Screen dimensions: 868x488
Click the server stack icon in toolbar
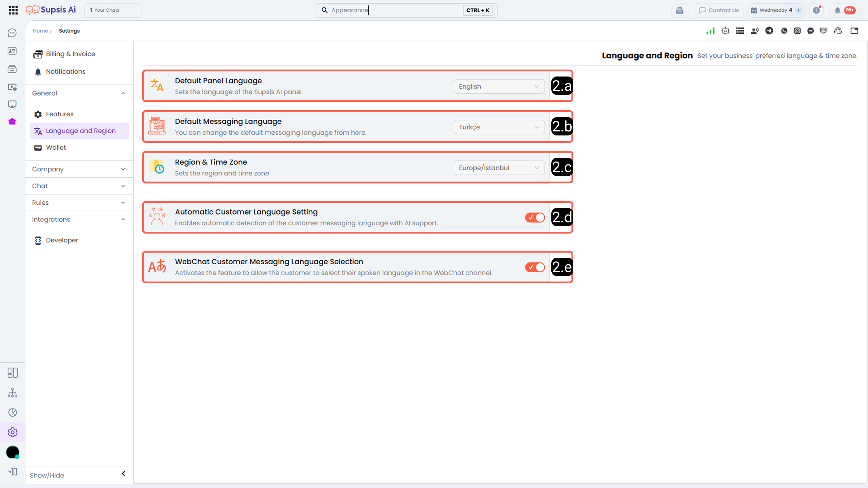pyautogui.click(x=740, y=31)
